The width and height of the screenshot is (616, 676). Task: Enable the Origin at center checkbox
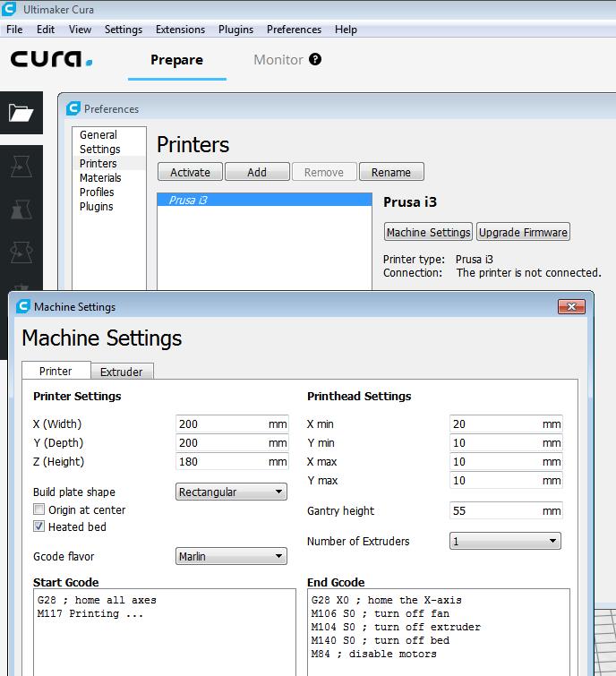pos(39,509)
